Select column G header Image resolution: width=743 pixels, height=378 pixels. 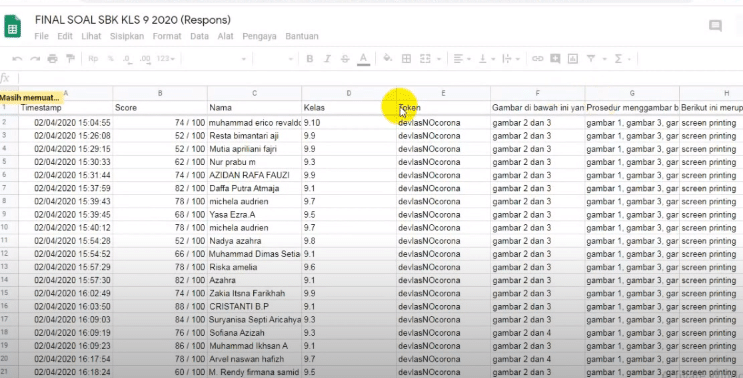(632, 93)
